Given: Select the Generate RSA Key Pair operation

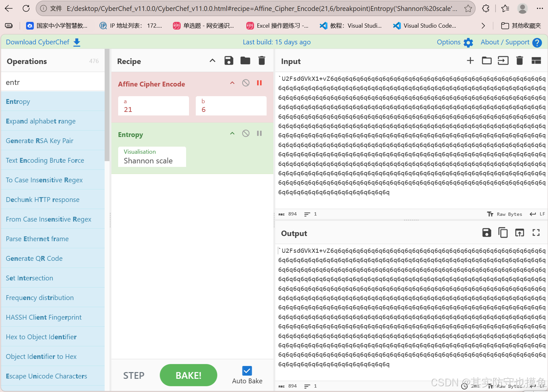Looking at the screenshot, I should coord(53,141).
